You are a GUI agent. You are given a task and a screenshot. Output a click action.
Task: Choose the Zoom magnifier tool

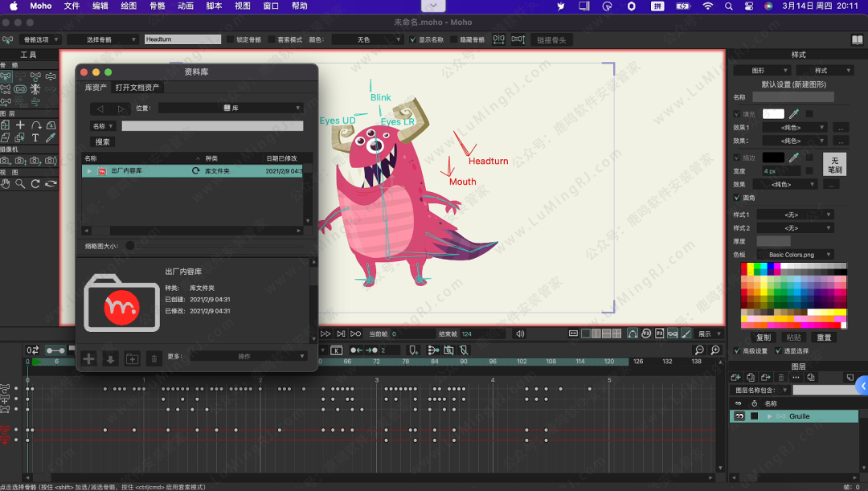21,184
